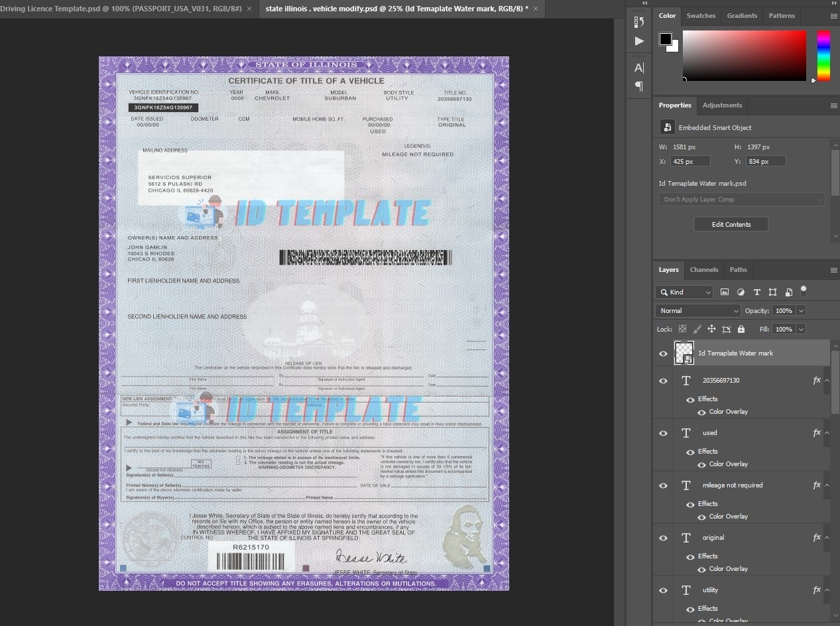This screenshot has height=626, width=840.
Task: Open the Actions panel play icon
Action: click(639, 41)
